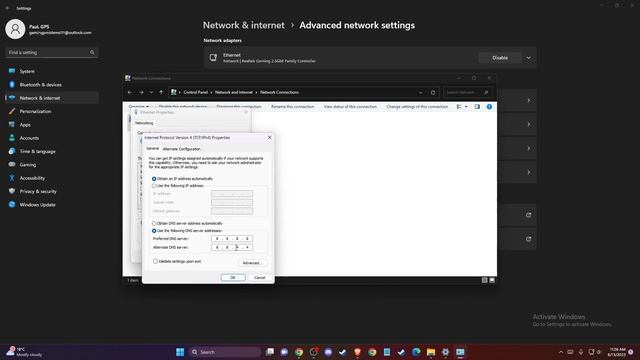Refresh the Network Connections window
Screen dimensions: 640x360
[433, 93]
